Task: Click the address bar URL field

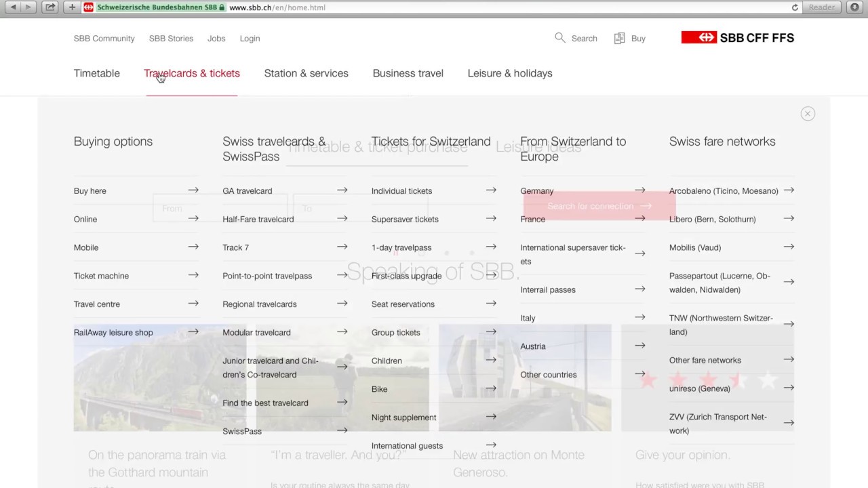Action: point(441,7)
